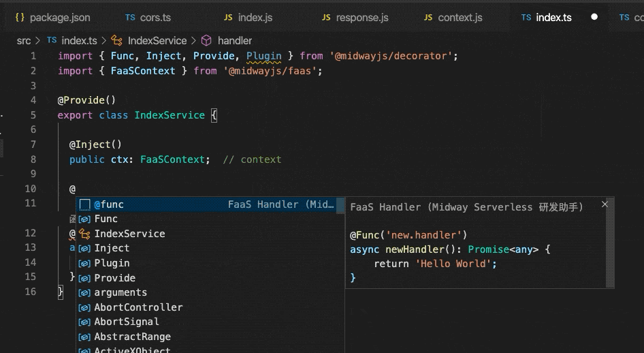Click the details panel vertical scrollbar

point(610,243)
